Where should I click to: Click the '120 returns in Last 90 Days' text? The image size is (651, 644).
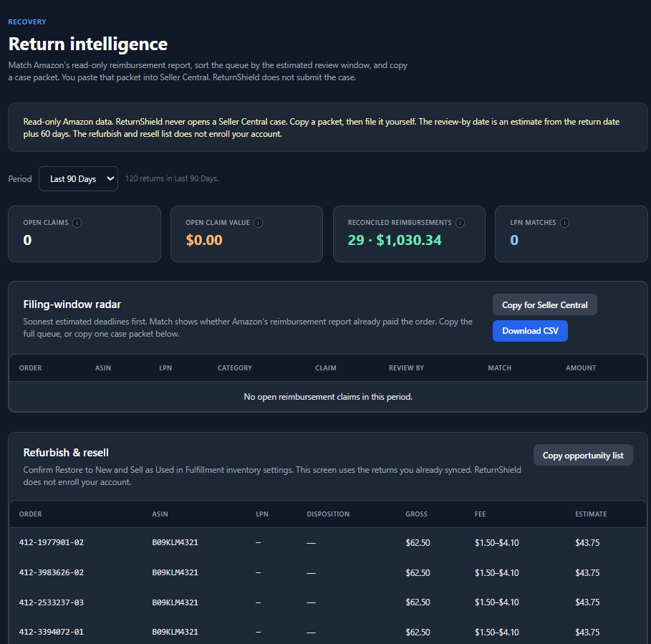[172, 178]
